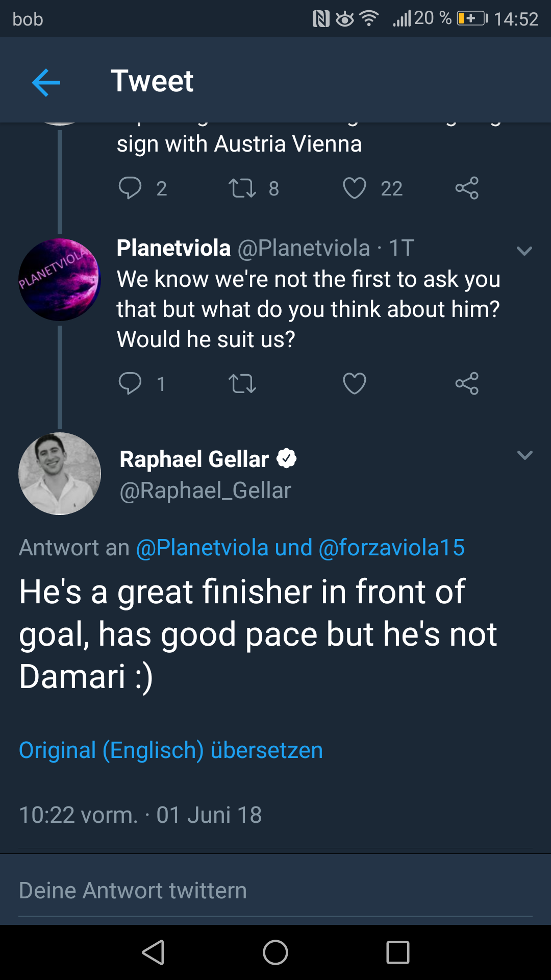
Task: Share the Planetviola tweet
Action: (x=467, y=384)
